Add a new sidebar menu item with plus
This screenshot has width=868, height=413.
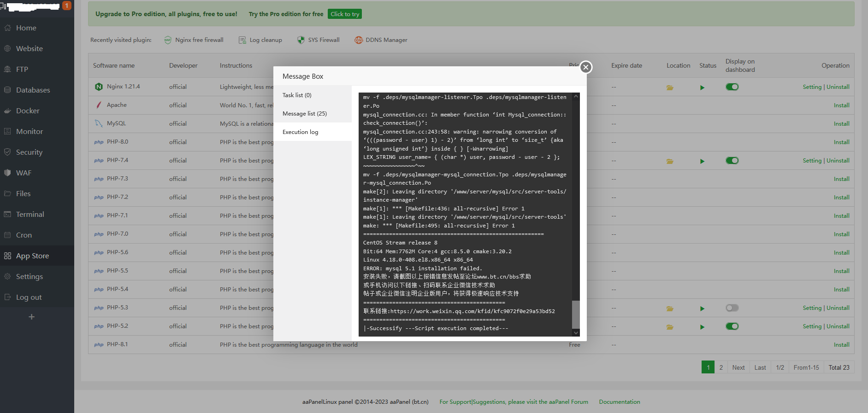coord(31,317)
